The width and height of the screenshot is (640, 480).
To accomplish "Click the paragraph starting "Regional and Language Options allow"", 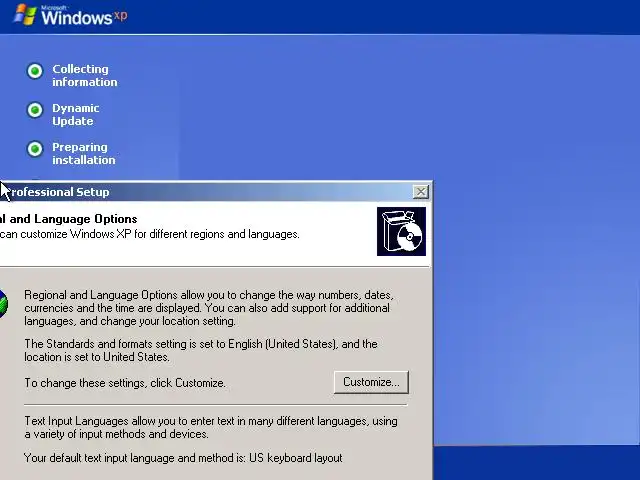I will coord(209,308).
